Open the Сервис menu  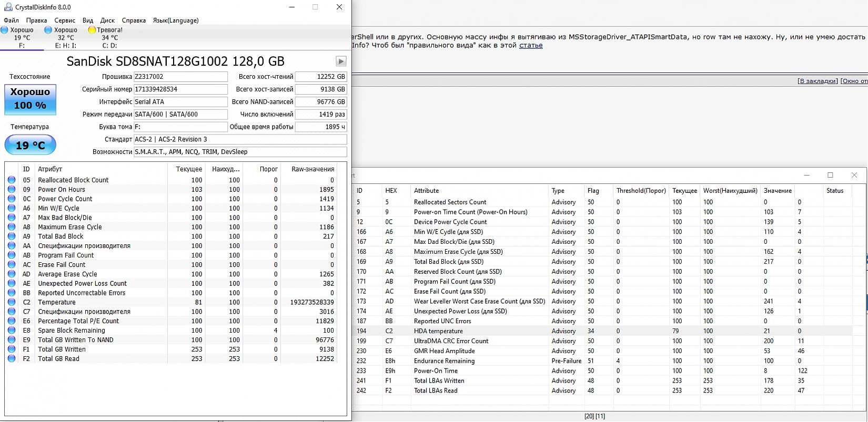click(x=65, y=20)
